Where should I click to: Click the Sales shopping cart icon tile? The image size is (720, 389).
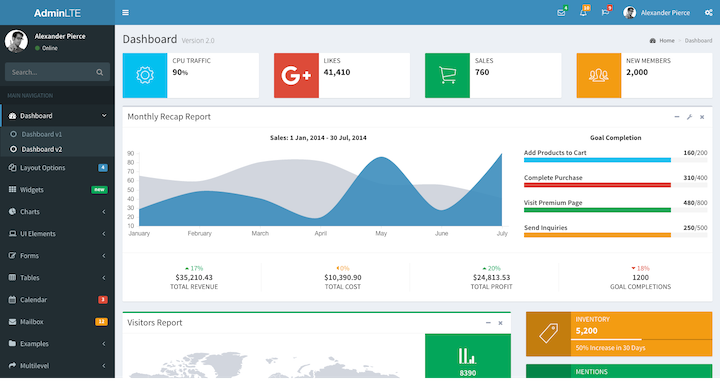click(447, 75)
